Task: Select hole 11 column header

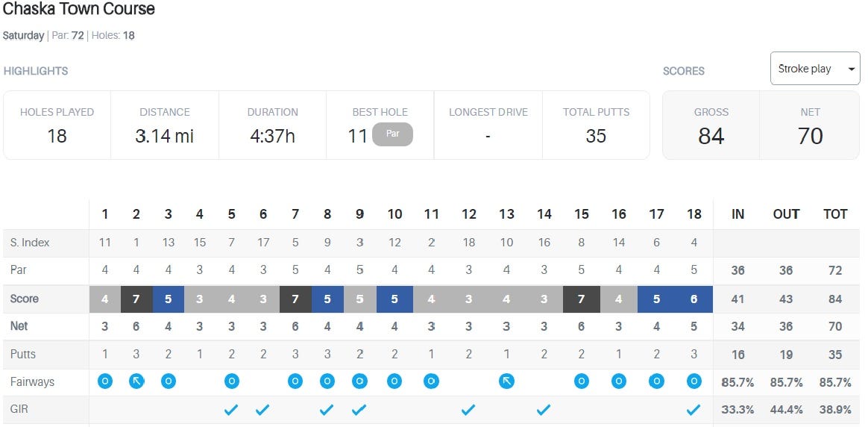Action: [x=431, y=214]
